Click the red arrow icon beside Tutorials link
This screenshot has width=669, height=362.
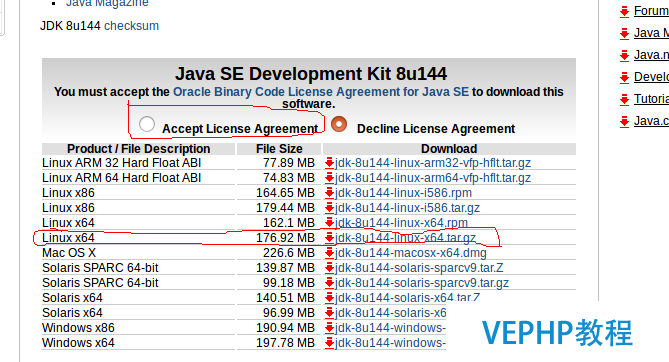point(625,99)
